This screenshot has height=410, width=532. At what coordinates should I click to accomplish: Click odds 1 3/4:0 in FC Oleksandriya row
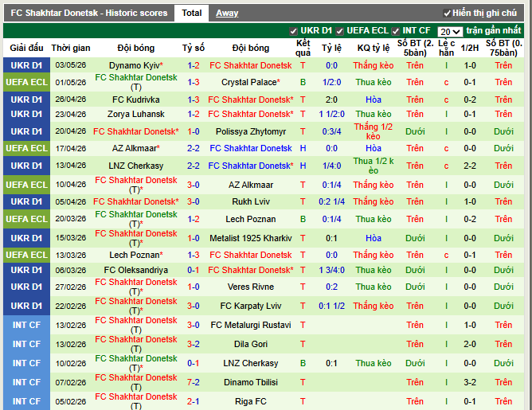pos(331,270)
